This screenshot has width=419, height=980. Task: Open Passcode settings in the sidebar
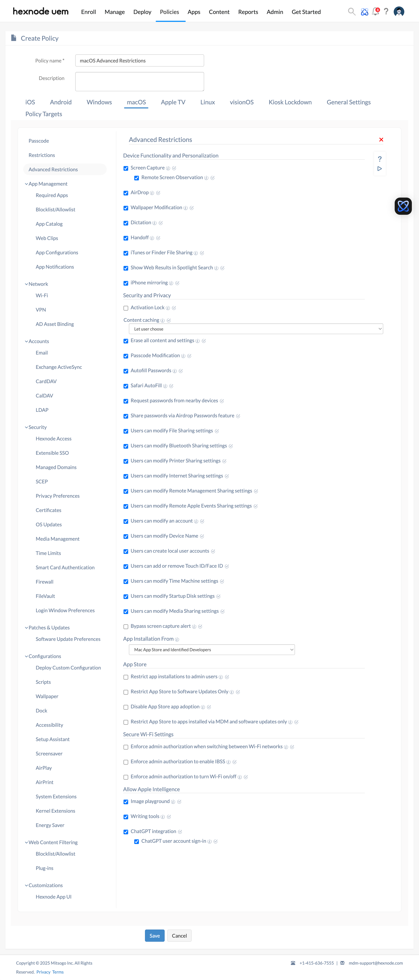click(x=39, y=141)
